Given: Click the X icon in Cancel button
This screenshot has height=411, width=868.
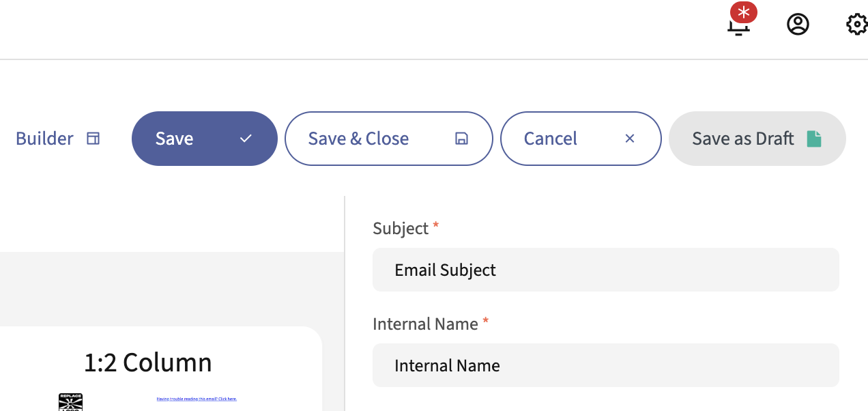Looking at the screenshot, I should [630, 139].
